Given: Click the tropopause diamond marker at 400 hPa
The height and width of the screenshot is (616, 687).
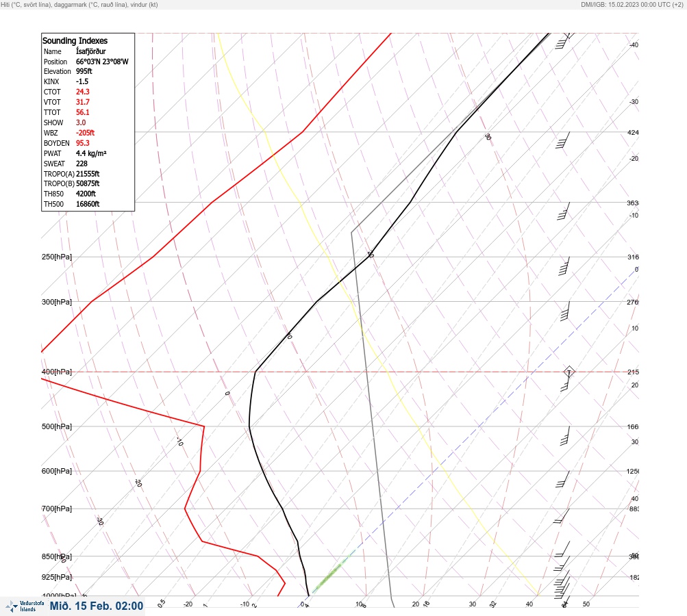Looking at the screenshot, I should click(x=569, y=372).
